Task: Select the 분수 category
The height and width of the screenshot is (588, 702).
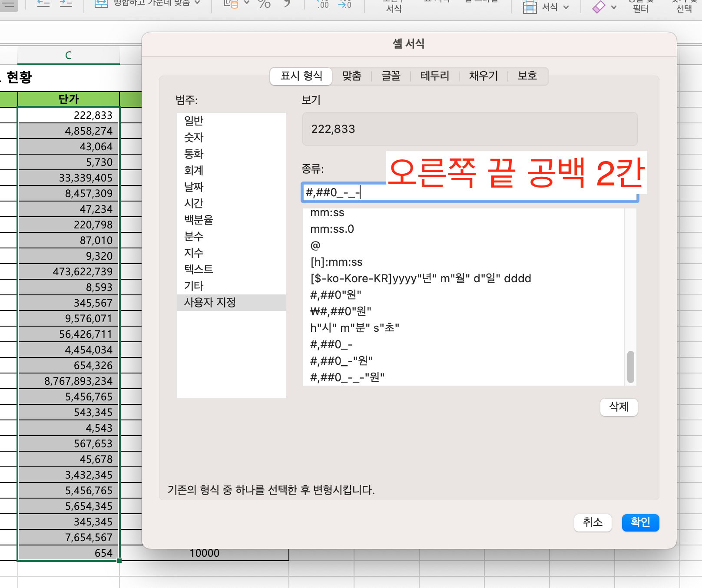Action: coord(232,237)
